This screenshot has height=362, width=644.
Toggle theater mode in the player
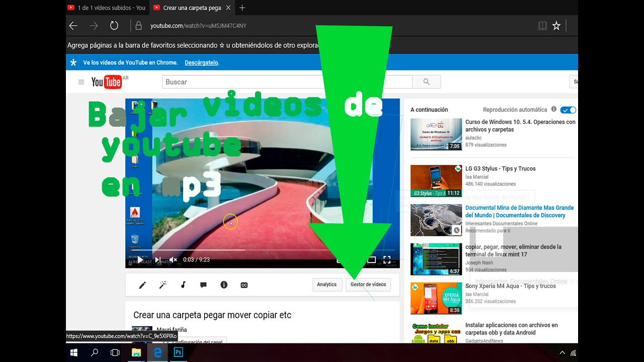pyautogui.click(x=371, y=260)
